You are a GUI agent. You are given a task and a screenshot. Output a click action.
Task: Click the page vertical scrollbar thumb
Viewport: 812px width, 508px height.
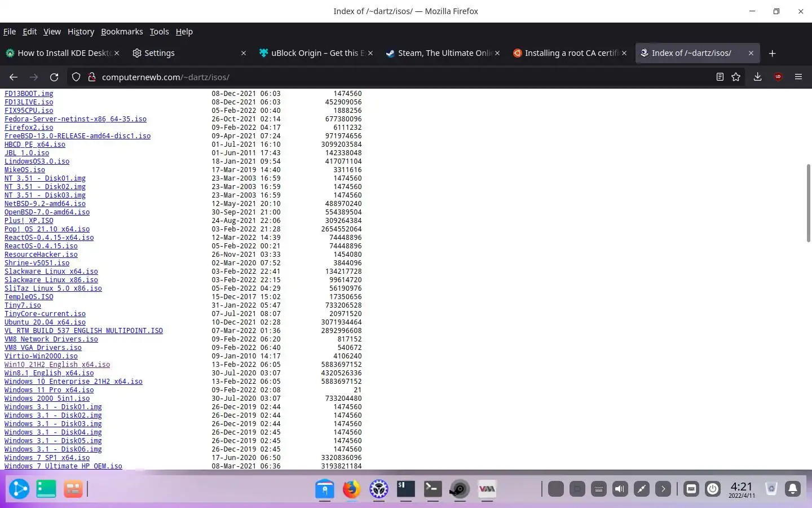coord(808,203)
